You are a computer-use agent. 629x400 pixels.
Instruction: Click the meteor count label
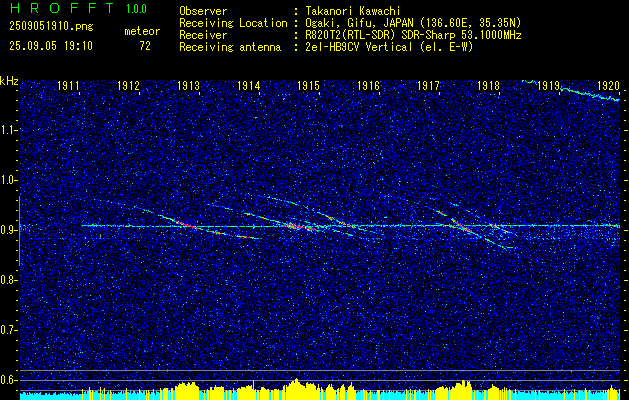coord(142,31)
